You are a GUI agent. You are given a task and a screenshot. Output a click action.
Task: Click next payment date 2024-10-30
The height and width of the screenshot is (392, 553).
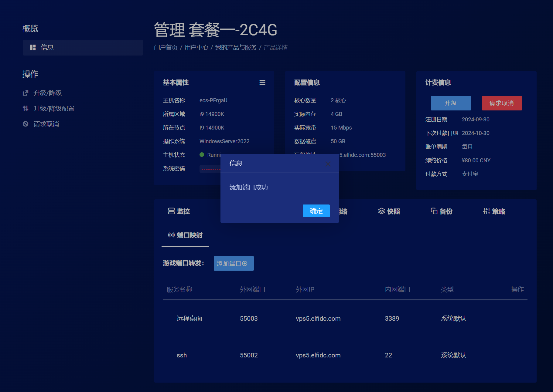pyautogui.click(x=476, y=133)
